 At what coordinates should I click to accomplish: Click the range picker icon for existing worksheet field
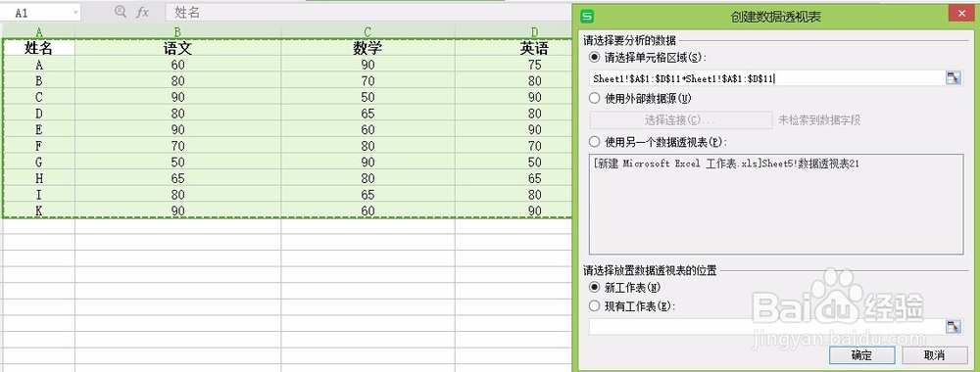[x=954, y=326]
